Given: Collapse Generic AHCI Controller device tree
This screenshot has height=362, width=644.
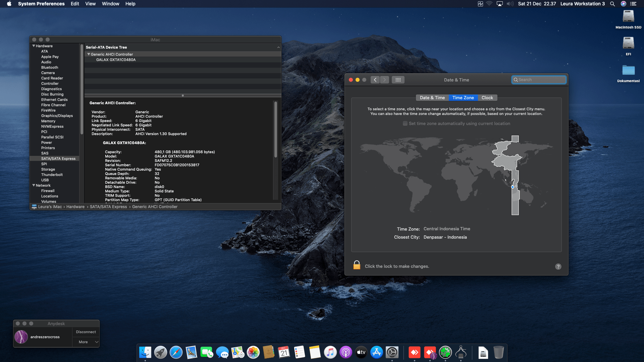Looking at the screenshot, I should click(x=89, y=54).
